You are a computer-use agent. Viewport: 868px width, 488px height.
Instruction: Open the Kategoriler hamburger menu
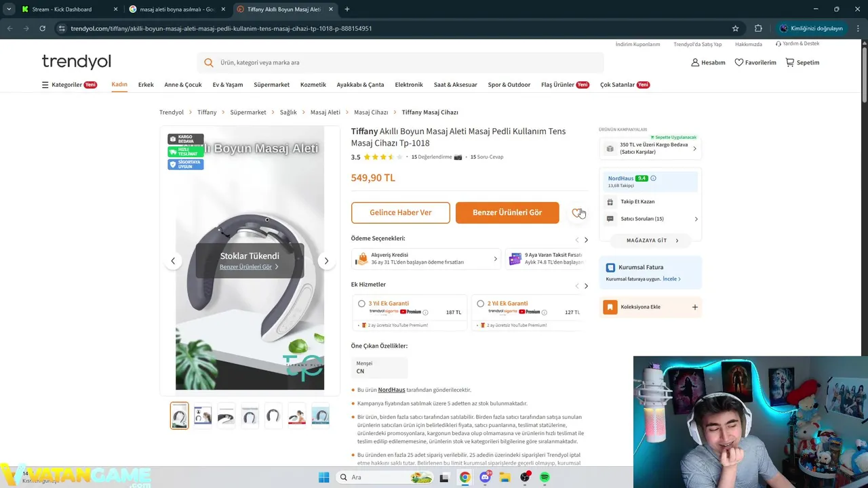click(x=45, y=85)
